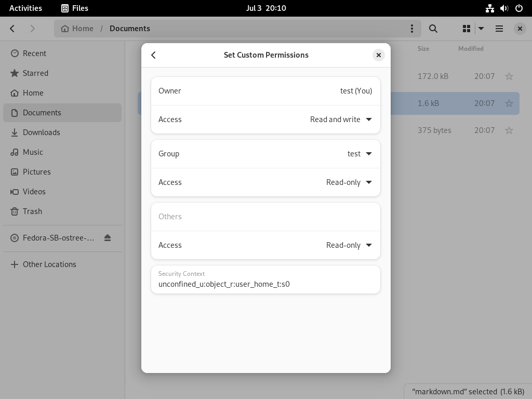Navigate back with the Files back arrow

12,29
